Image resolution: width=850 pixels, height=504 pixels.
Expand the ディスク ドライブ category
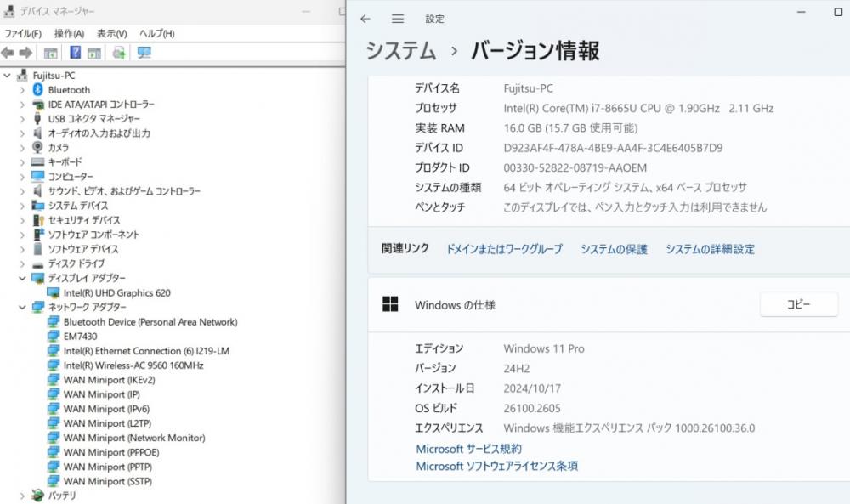pos(22,264)
